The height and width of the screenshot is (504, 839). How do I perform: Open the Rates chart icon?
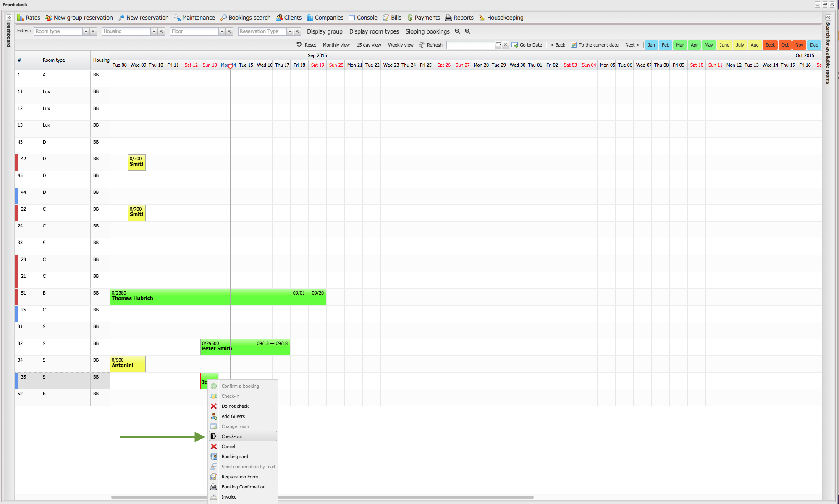click(x=21, y=18)
